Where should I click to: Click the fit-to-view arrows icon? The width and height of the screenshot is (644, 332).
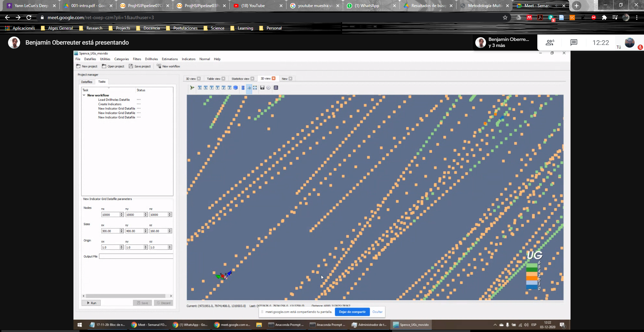(x=255, y=88)
